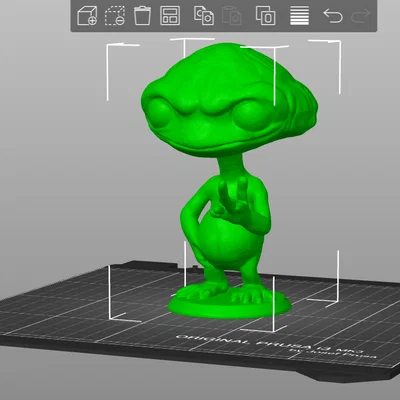
Task: Toggle the variable layer height lines icon
Action: (x=300, y=15)
